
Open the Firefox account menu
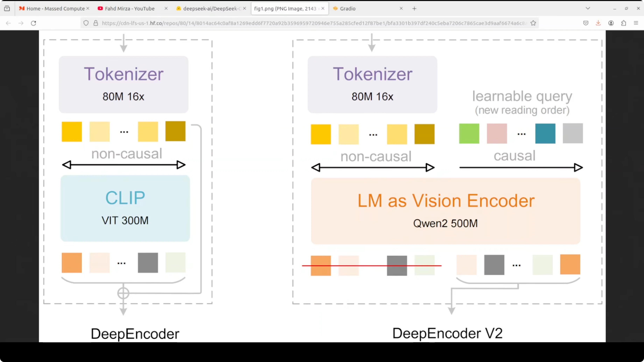(x=611, y=23)
